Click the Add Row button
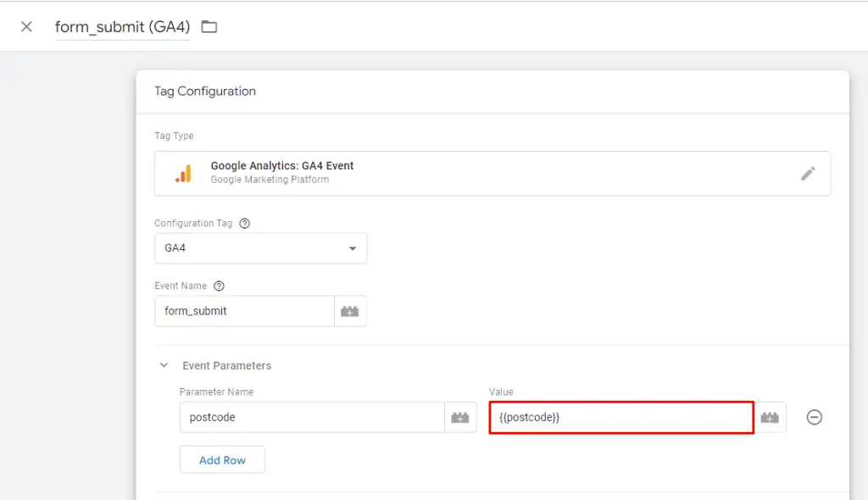 pos(222,459)
